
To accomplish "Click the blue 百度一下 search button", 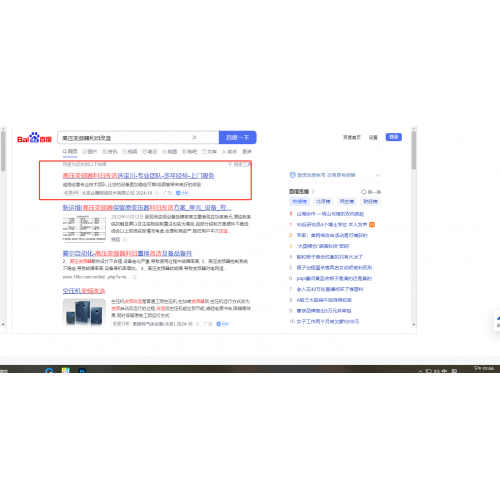I will point(237,137).
